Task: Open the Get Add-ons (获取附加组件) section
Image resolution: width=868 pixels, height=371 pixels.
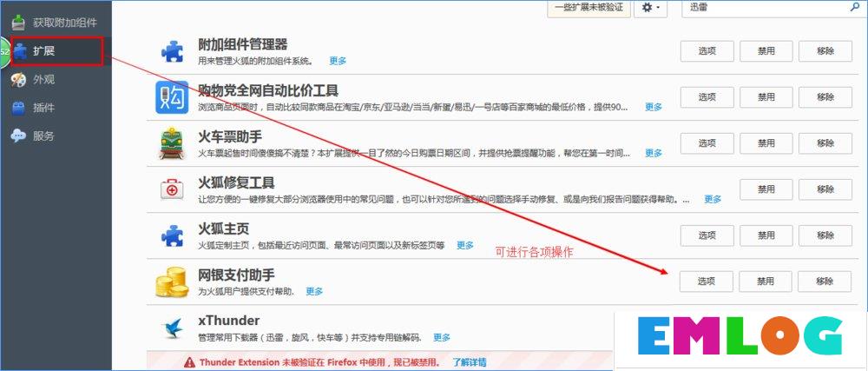Action: (x=56, y=23)
